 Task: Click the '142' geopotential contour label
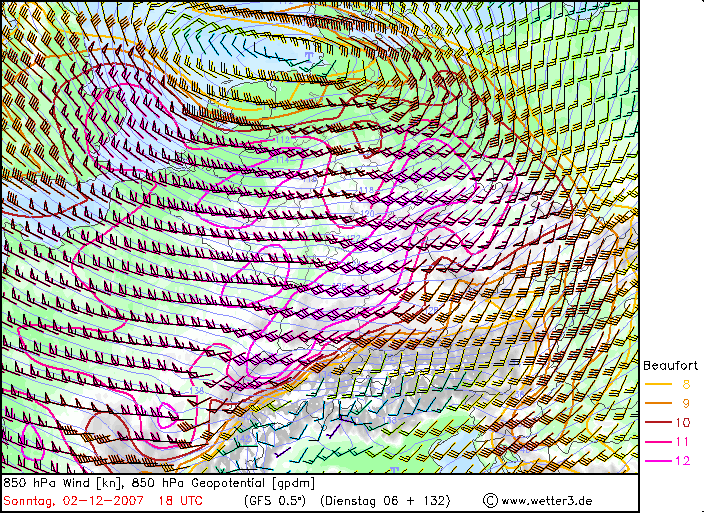[x=243, y=438]
